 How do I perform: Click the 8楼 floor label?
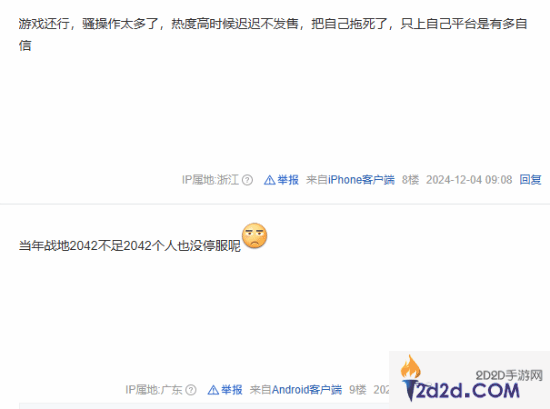click(x=410, y=180)
